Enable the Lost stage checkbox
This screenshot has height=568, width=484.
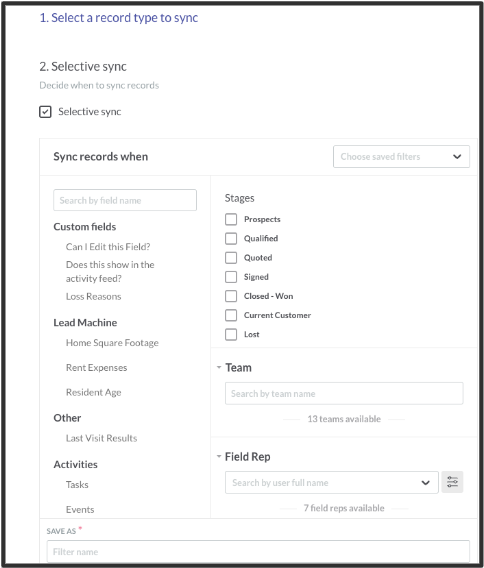tap(231, 334)
